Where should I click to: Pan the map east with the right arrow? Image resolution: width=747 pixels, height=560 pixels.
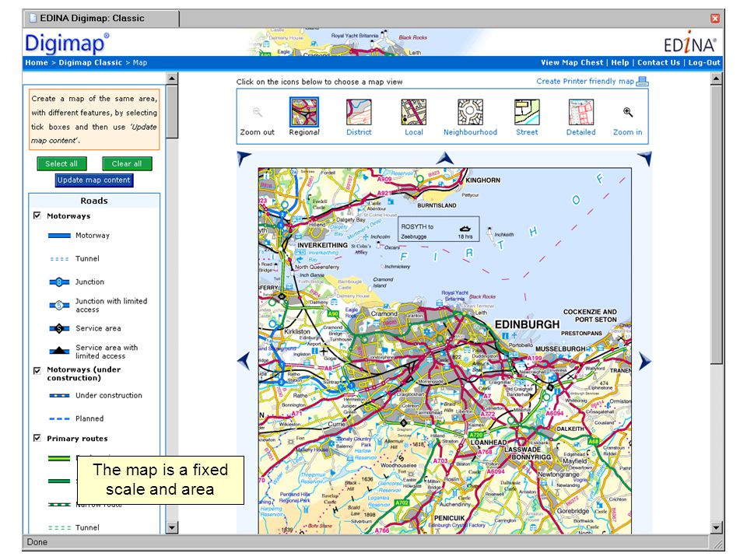(644, 362)
